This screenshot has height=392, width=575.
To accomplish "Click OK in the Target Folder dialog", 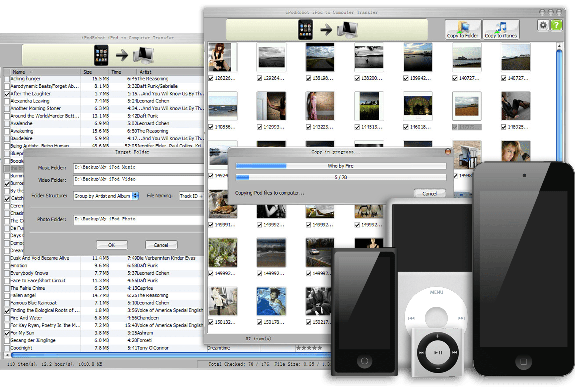I will tap(111, 245).
